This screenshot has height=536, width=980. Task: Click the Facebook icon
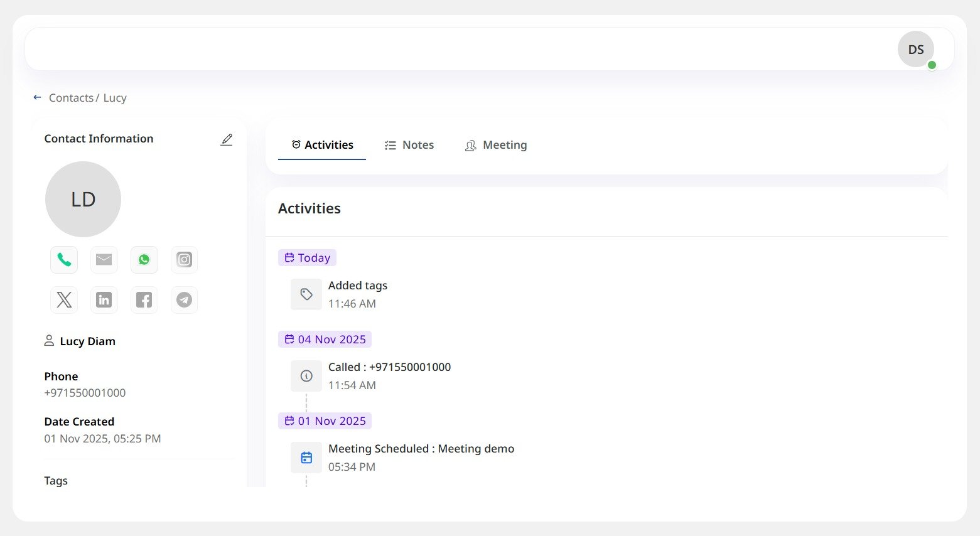(x=144, y=300)
